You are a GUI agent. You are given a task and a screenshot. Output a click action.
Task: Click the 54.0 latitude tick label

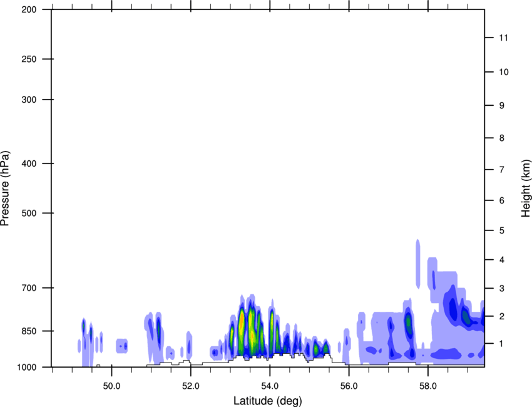pos(270,386)
